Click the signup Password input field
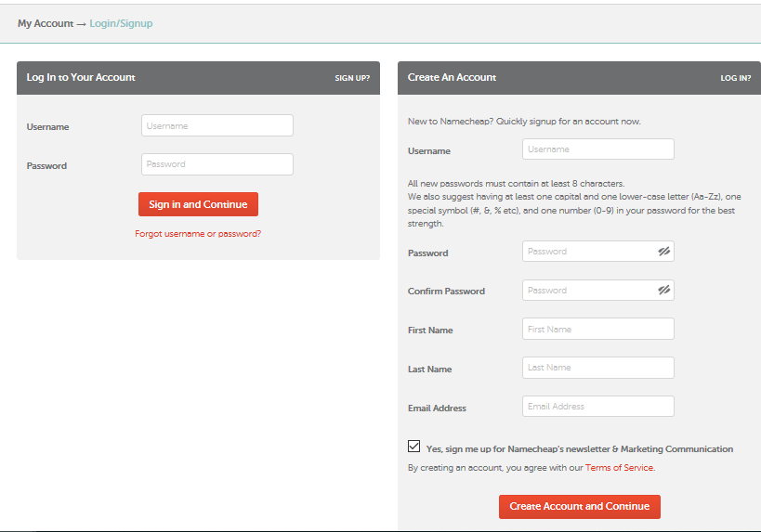This screenshot has height=532, width=761. click(598, 252)
